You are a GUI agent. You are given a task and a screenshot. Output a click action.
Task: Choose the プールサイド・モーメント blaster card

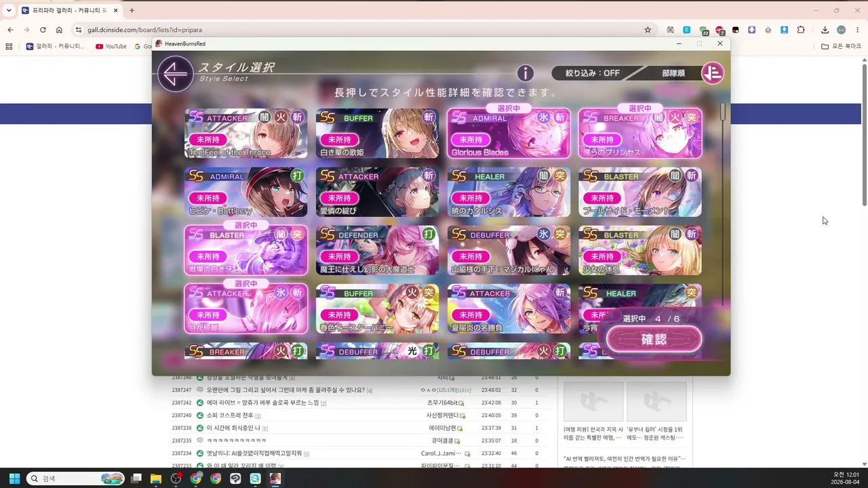coord(640,192)
